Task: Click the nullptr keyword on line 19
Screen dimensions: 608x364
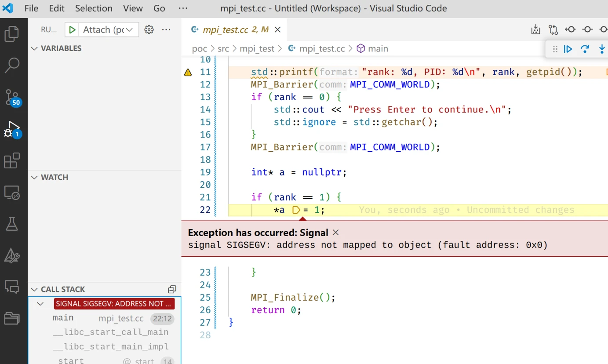Action: 321,172
